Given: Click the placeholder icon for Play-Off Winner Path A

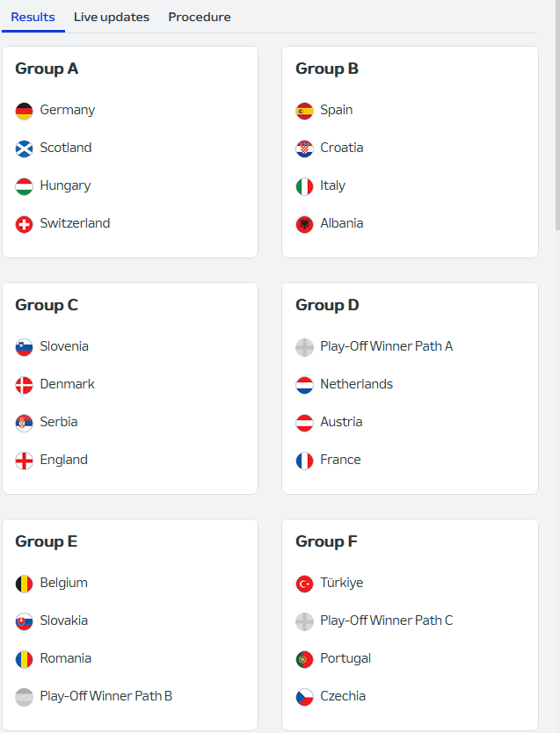Looking at the screenshot, I should pyautogui.click(x=304, y=346).
